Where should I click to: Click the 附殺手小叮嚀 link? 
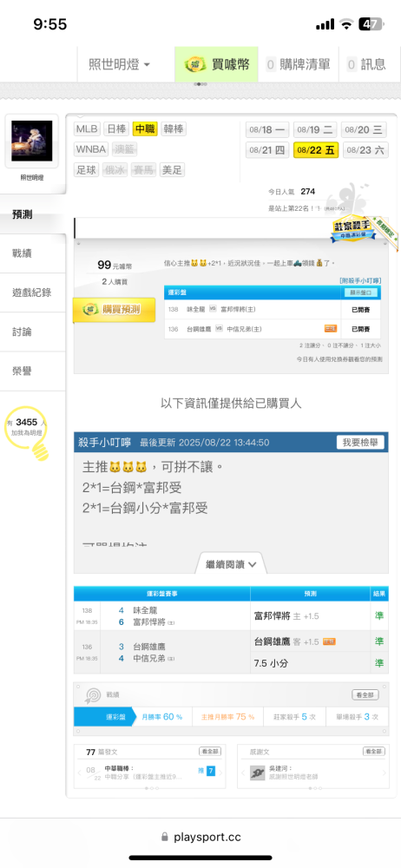pos(360,280)
